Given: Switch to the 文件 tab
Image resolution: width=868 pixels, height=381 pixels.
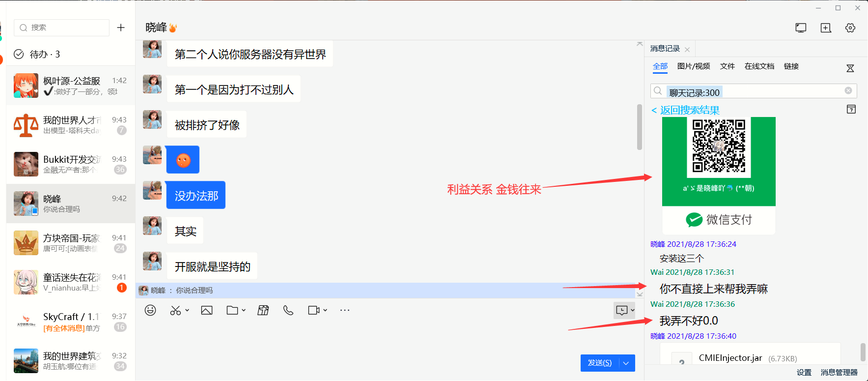Looking at the screenshot, I should point(728,66).
